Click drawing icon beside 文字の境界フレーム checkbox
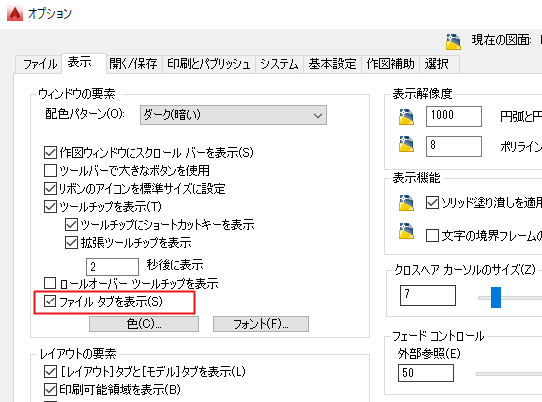 406,231
